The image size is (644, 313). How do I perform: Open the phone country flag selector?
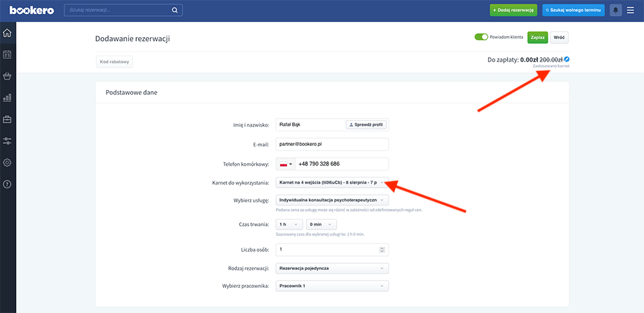click(x=285, y=164)
